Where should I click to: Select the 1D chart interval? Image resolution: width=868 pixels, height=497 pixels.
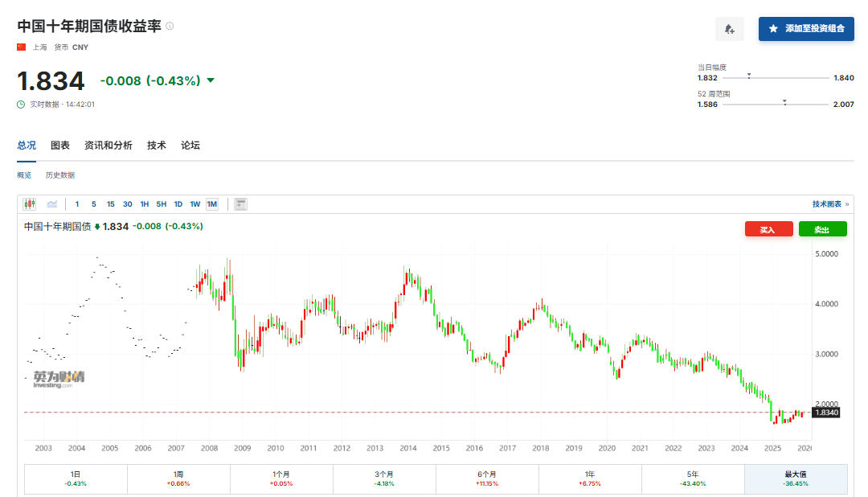(x=178, y=204)
